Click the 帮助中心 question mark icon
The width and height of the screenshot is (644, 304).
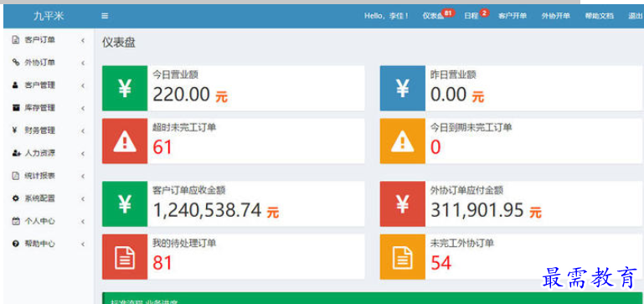(x=16, y=244)
